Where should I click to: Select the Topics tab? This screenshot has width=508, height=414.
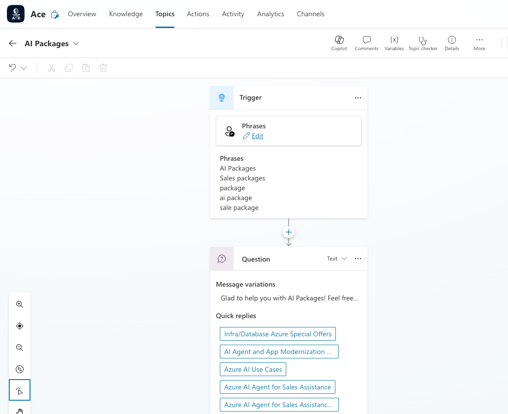[165, 14]
